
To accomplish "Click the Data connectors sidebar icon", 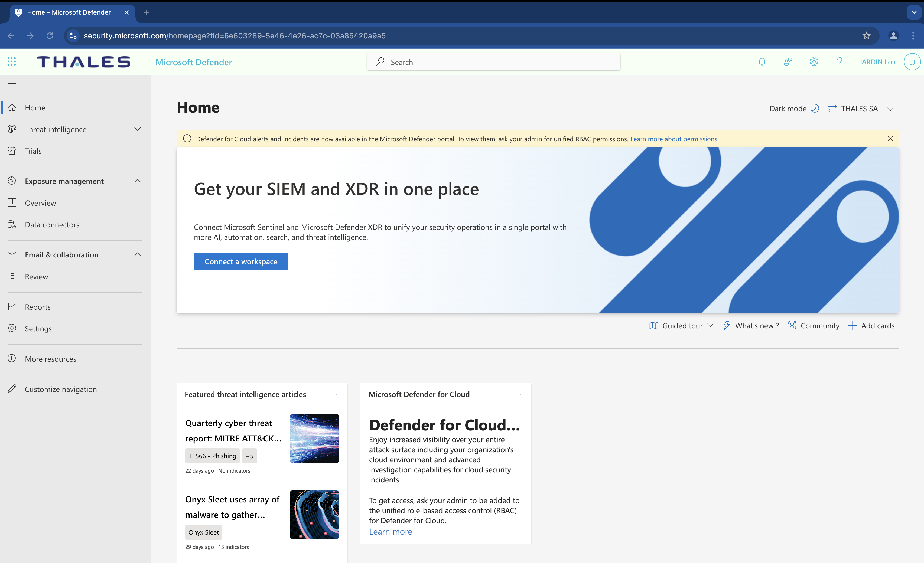I will (x=12, y=225).
